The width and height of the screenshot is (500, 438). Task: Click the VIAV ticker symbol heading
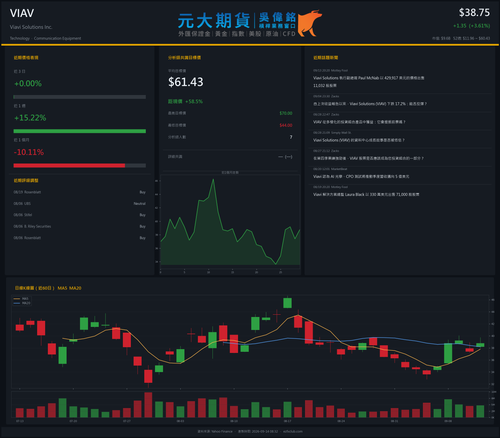[22, 13]
